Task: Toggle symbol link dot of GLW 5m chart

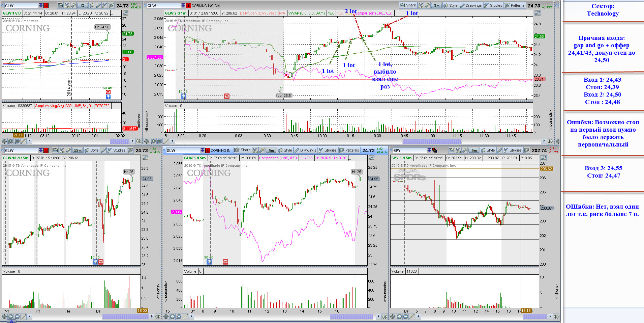Action: [164, 150]
